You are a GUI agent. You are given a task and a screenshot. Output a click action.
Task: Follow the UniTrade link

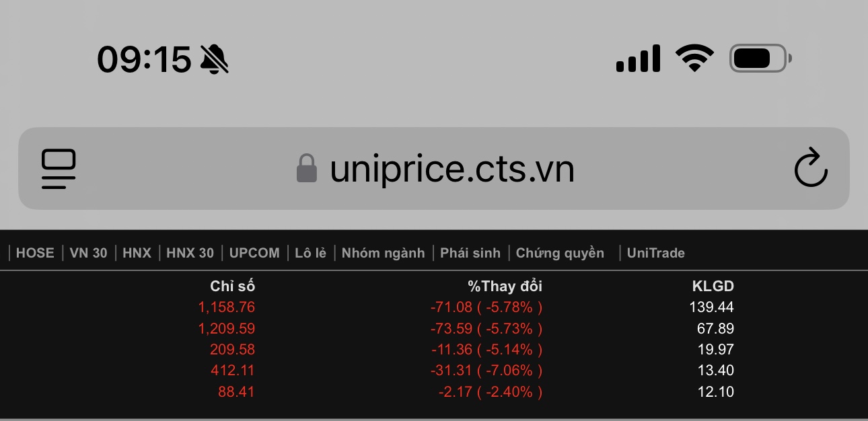point(655,253)
